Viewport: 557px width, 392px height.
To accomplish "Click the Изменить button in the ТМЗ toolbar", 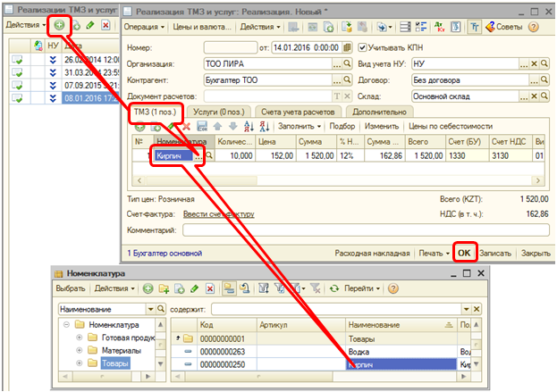I will 382,126.
